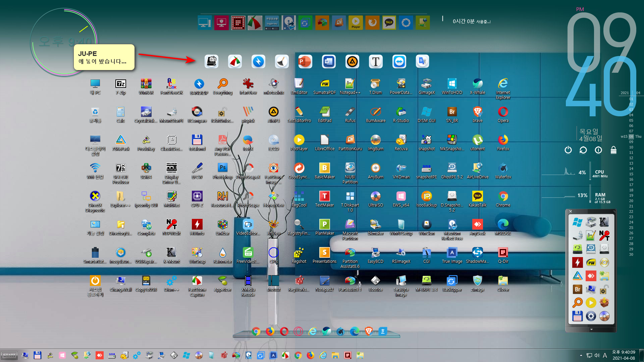The height and width of the screenshot is (362, 644).
Task: Open the ImgBurn desktop icon
Action: pos(375,143)
